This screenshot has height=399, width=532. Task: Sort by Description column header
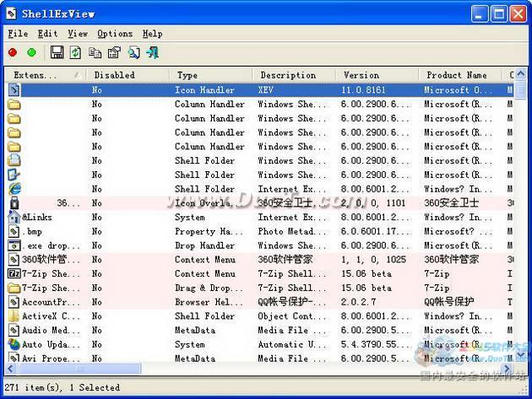pos(294,75)
